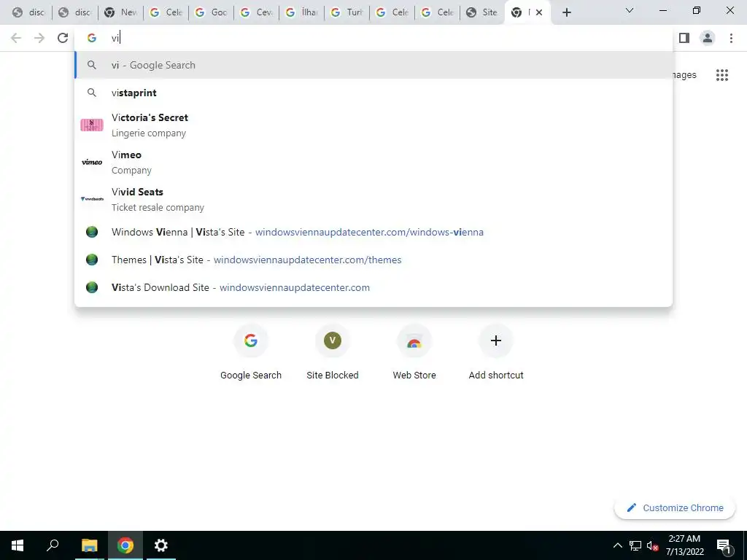Open Settings gear in taskbar
747x560 pixels.
[x=161, y=545]
